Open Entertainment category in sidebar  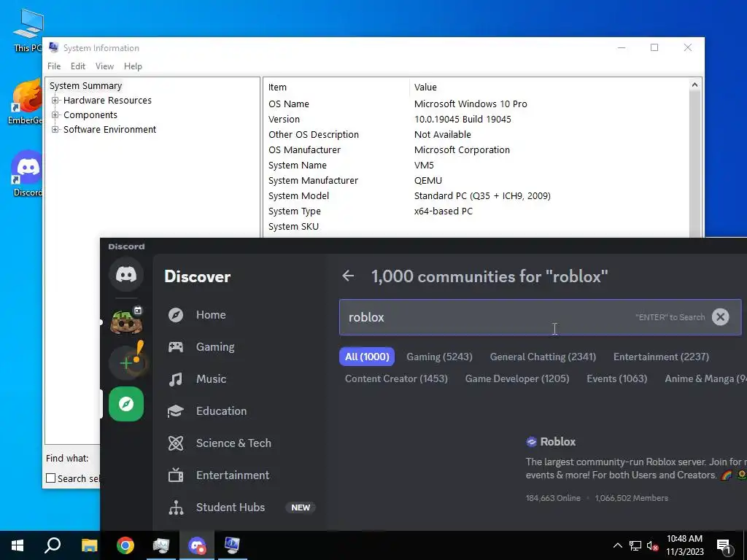coord(233,475)
